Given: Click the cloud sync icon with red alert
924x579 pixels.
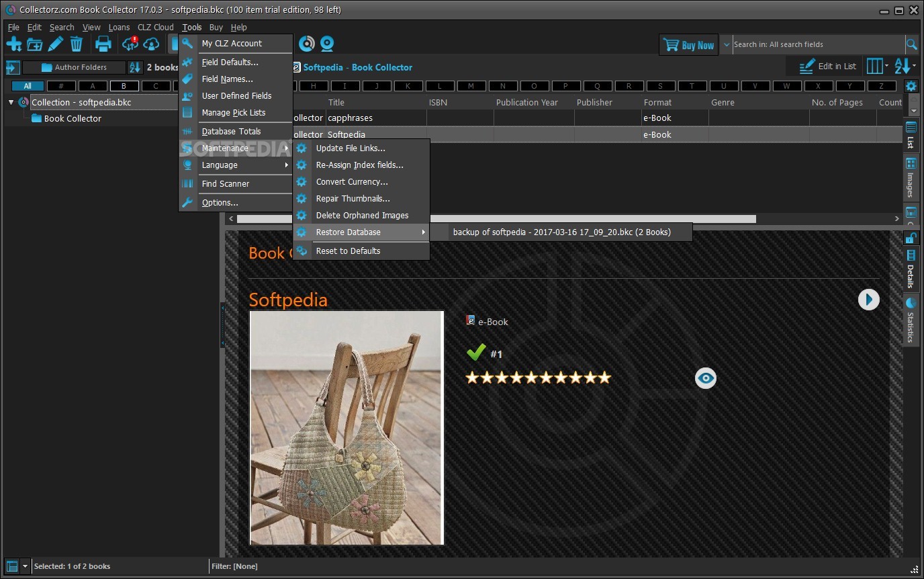Looking at the screenshot, I should (x=130, y=44).
